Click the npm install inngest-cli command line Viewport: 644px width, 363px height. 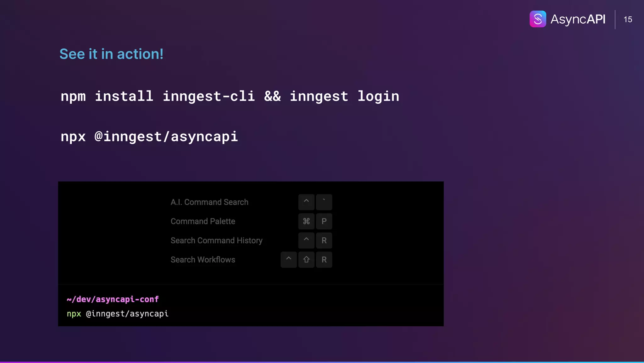(230, 96)
